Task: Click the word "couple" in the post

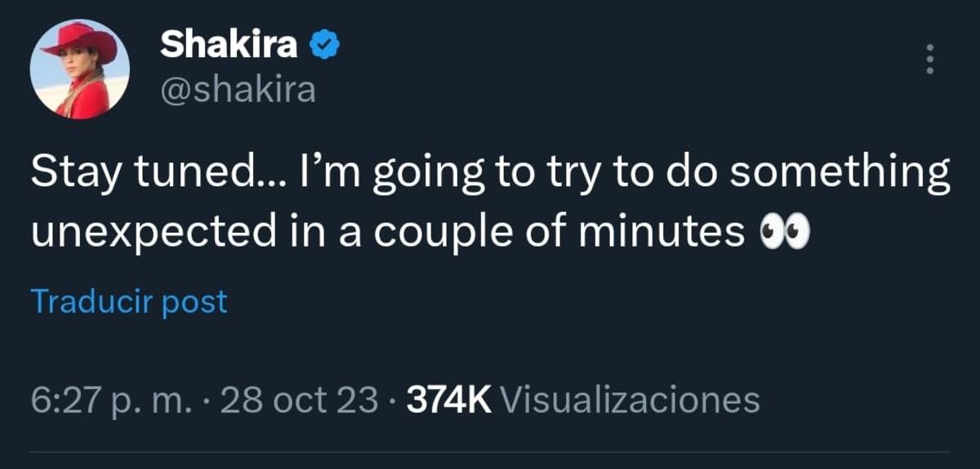Action: pyautogui.click(x=448, y=234)
